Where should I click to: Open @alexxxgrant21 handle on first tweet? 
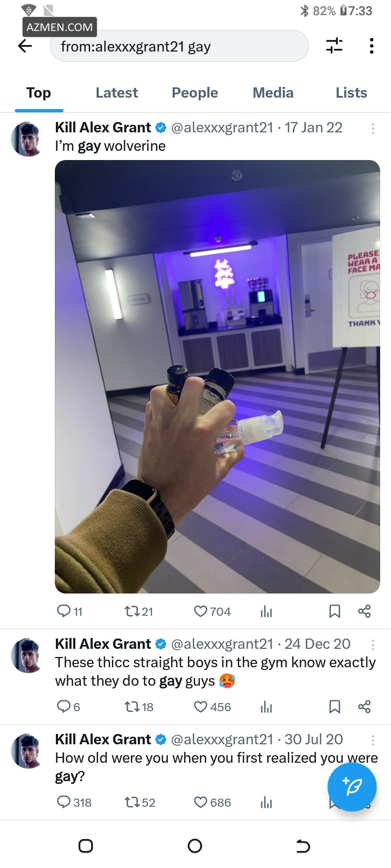coord(222,127)
